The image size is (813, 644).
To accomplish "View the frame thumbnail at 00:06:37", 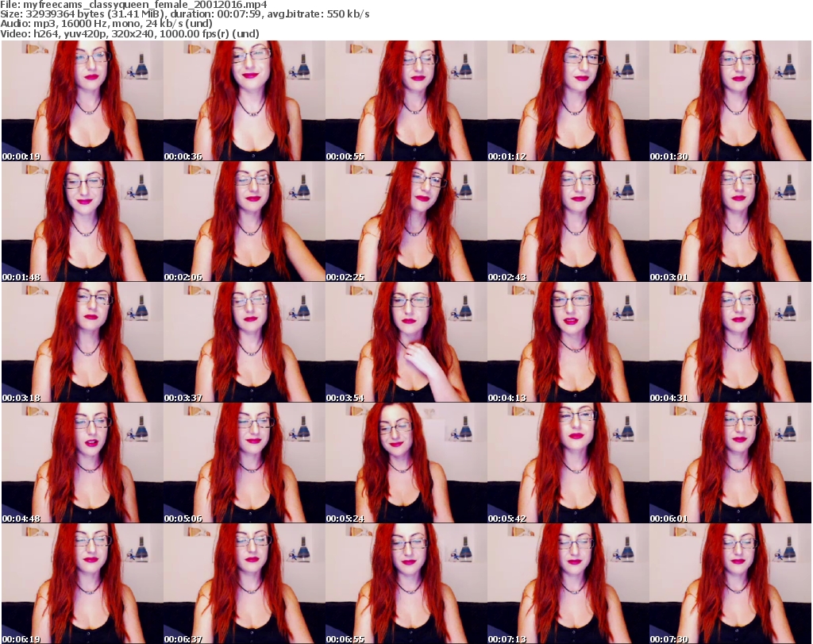I will pos(245,584).
